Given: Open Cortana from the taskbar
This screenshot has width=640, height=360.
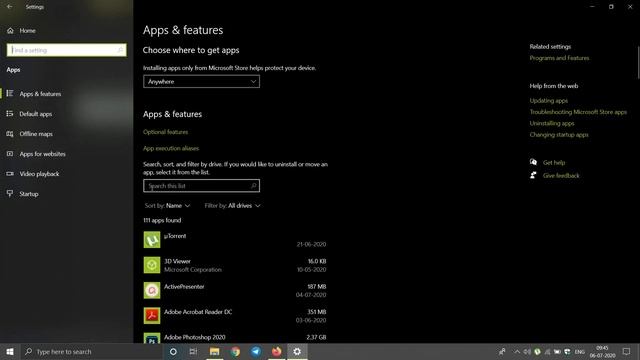Looking at the screenshot, I should 173,351.
